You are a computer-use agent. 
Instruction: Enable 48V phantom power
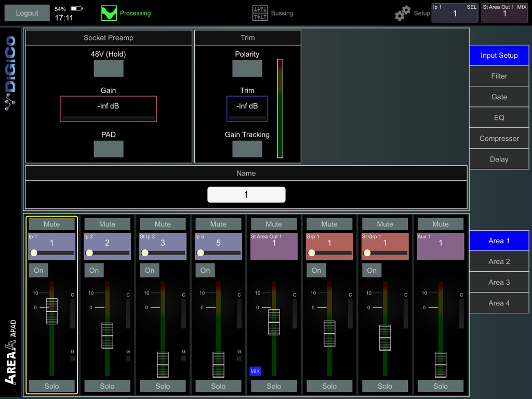coord(108,68)
